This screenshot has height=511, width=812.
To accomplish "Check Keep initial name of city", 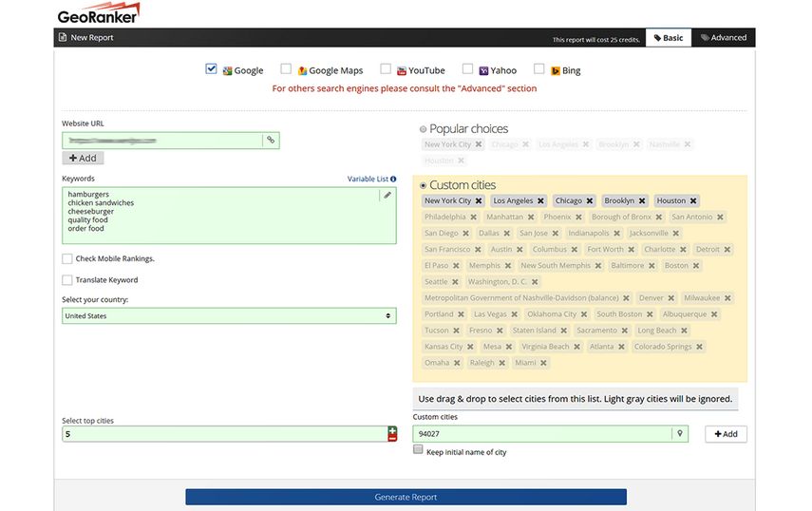I will [x=418, y=449].
